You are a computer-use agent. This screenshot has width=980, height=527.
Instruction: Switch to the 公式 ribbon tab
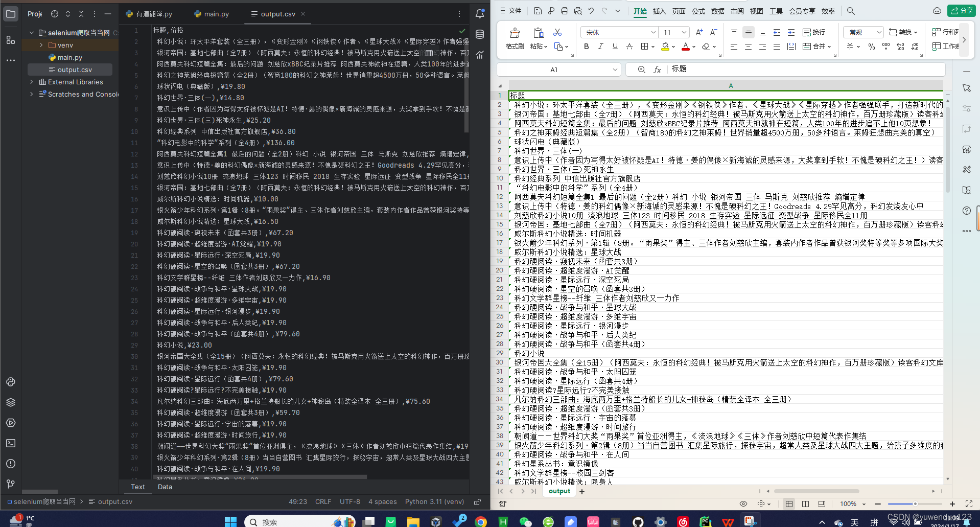pos(698,11)
